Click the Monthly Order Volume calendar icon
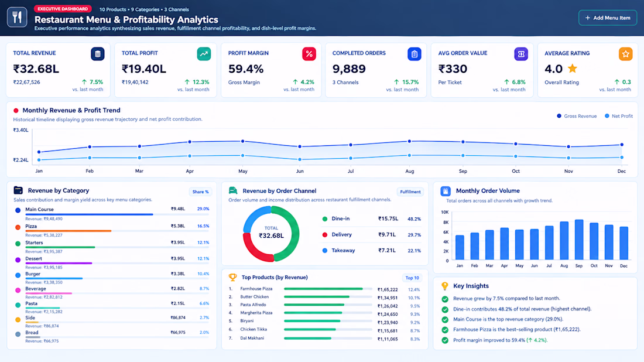Viewport: 644px width, 362px height. click(x=446, y=191)
